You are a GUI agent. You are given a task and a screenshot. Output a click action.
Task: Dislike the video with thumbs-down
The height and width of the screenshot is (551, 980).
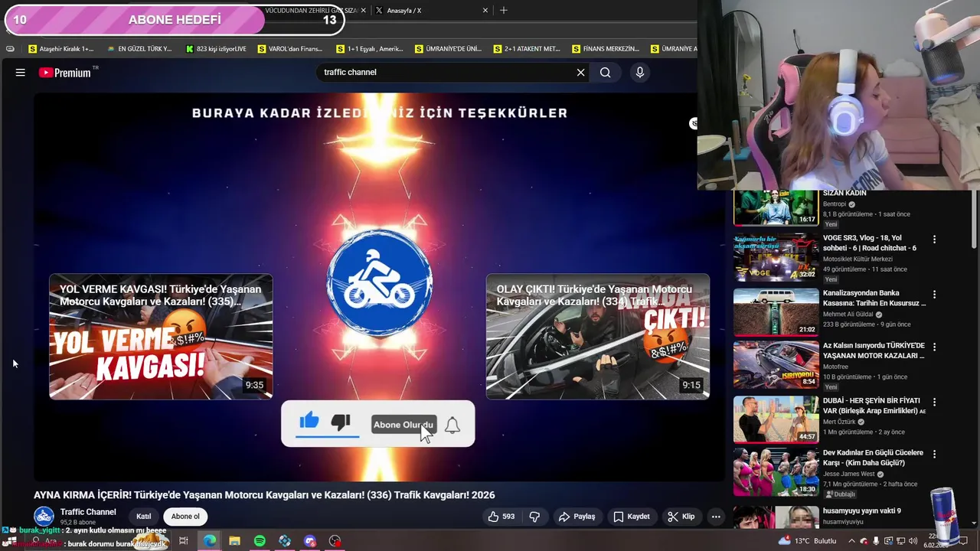[534, 517]
